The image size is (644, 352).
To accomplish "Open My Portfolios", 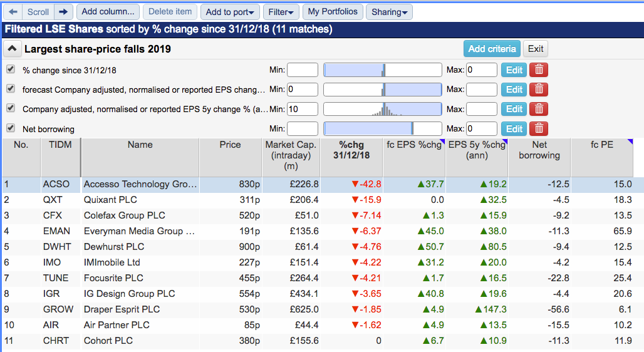I will click(x=333, y=11).
